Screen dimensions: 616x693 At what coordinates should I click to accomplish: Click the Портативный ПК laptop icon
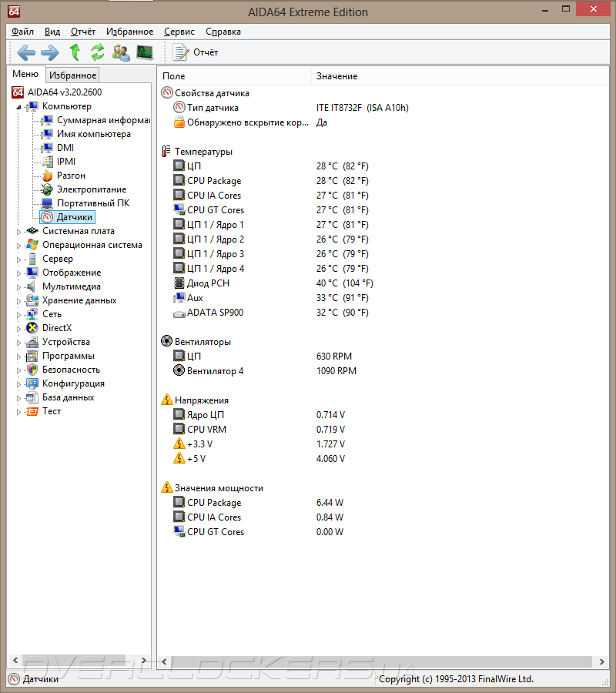coord(47,203)
